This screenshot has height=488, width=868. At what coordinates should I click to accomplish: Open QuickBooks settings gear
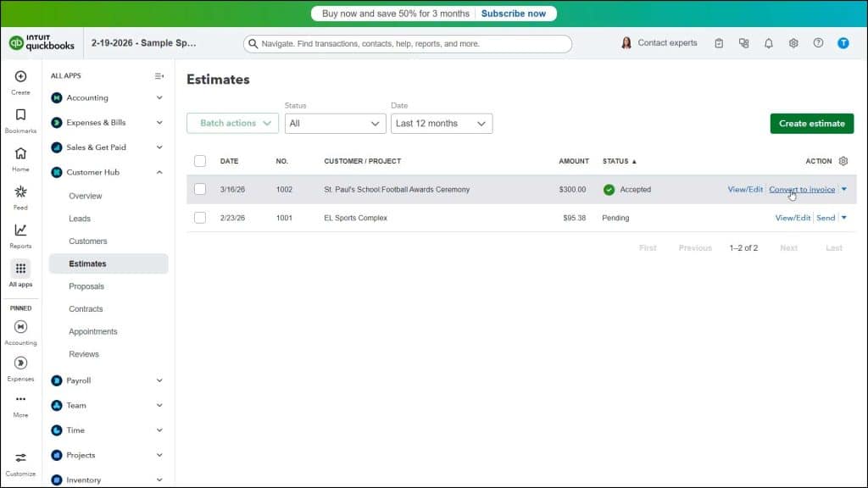point(793,42)
